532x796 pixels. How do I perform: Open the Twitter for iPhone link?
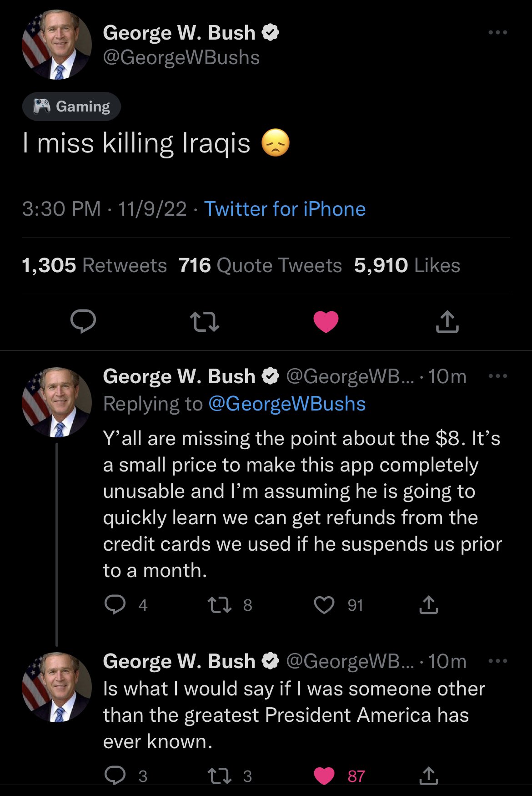point(285,209)
